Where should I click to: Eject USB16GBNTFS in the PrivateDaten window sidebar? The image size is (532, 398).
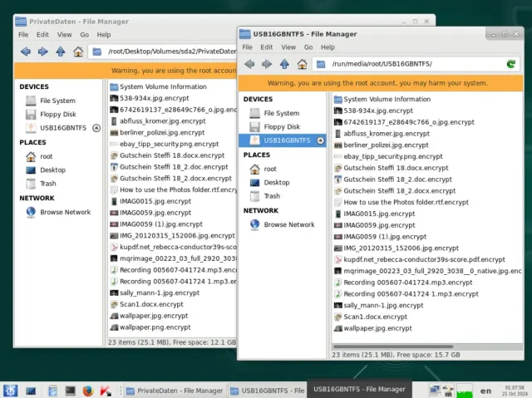(97, 128)
